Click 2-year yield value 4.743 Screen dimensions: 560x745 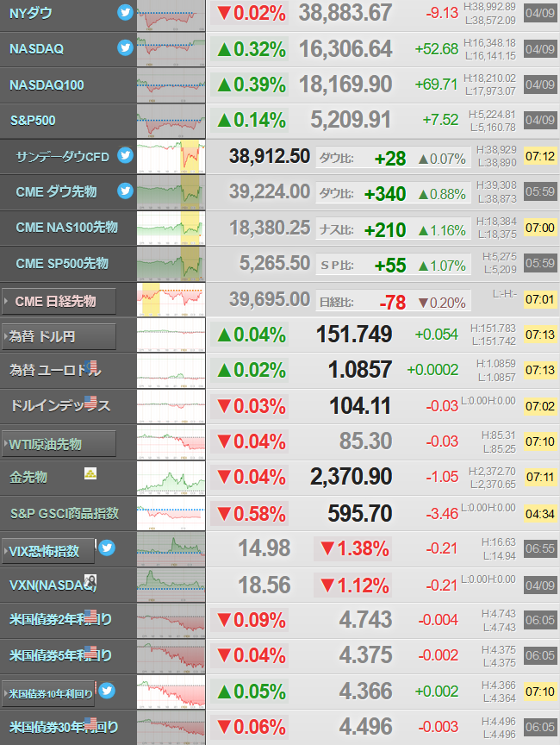click(365, 620)
